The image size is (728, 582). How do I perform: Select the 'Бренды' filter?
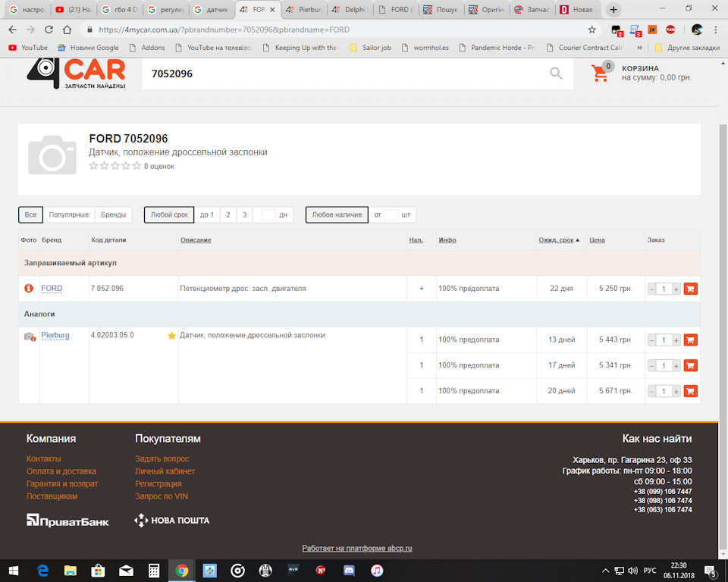point(113,215)
